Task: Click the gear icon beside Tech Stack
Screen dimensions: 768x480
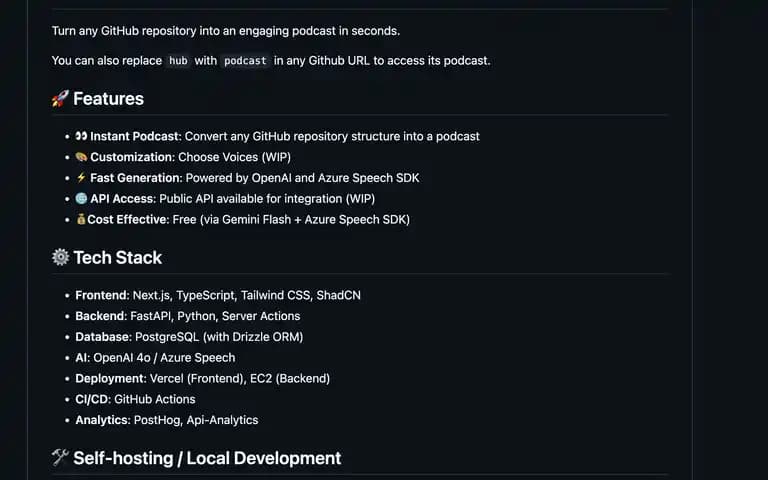Action: tap(60, 257)
